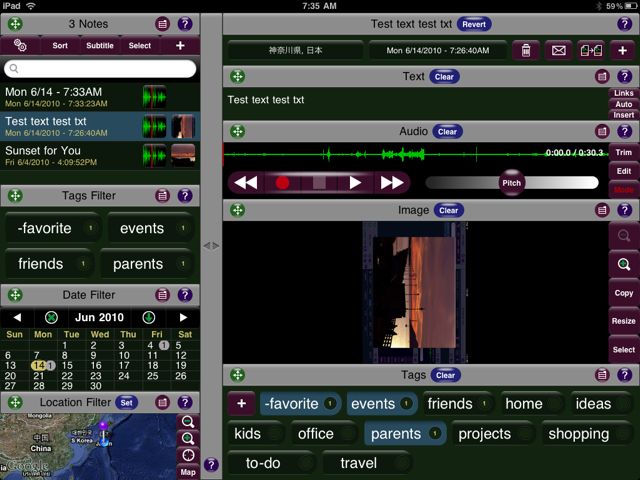
Task: Click plus icon in note detail toolbar
Action: [622, 51]
